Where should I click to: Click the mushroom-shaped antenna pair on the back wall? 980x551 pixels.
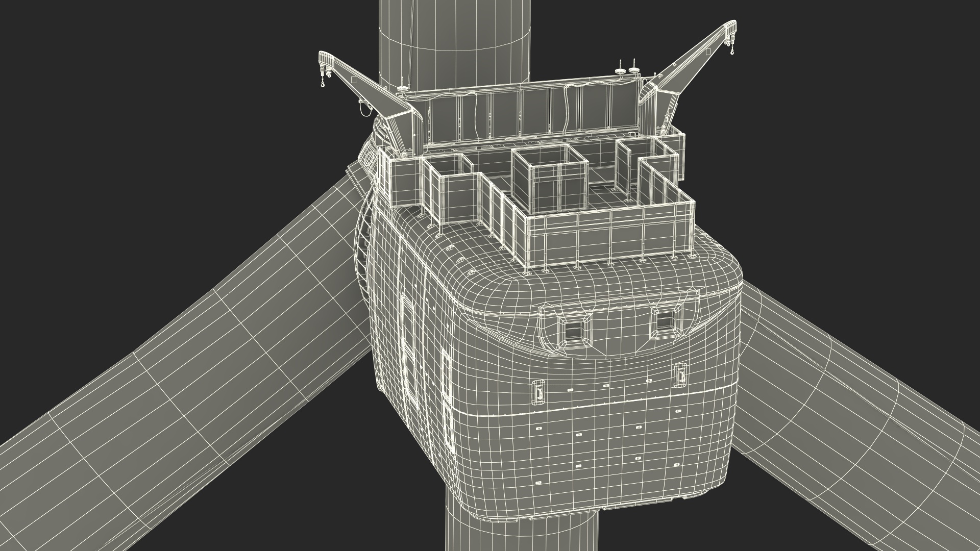coord(627,67)
